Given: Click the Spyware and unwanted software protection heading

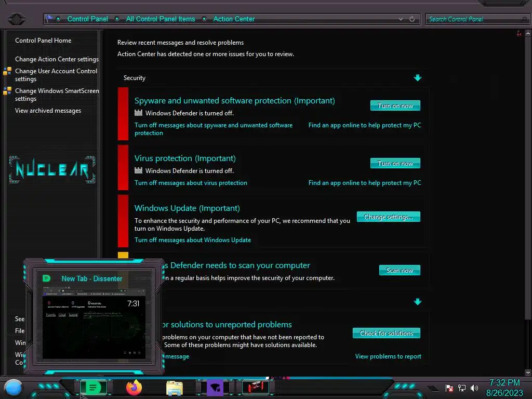Looking at the screenshot, I should (234, 101).
